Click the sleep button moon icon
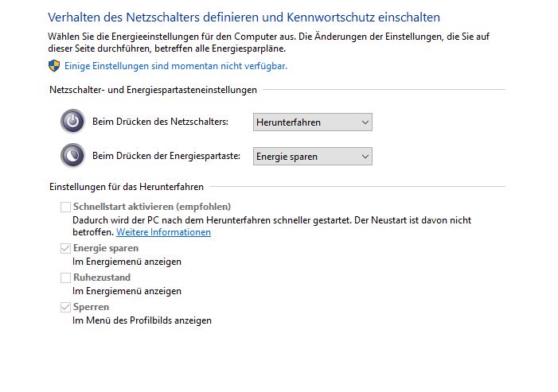 72,155
